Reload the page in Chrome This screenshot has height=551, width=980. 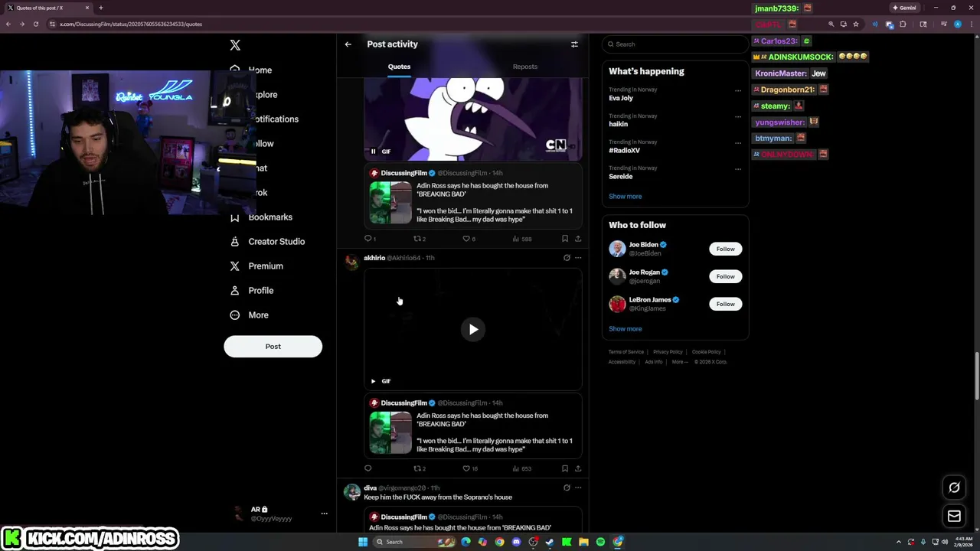[x=35, y=24]
